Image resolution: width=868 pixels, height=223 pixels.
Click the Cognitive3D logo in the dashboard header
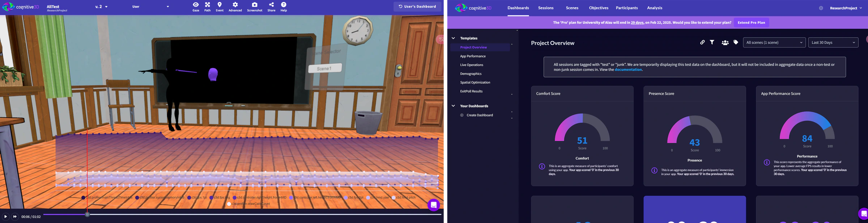point(473,8)
